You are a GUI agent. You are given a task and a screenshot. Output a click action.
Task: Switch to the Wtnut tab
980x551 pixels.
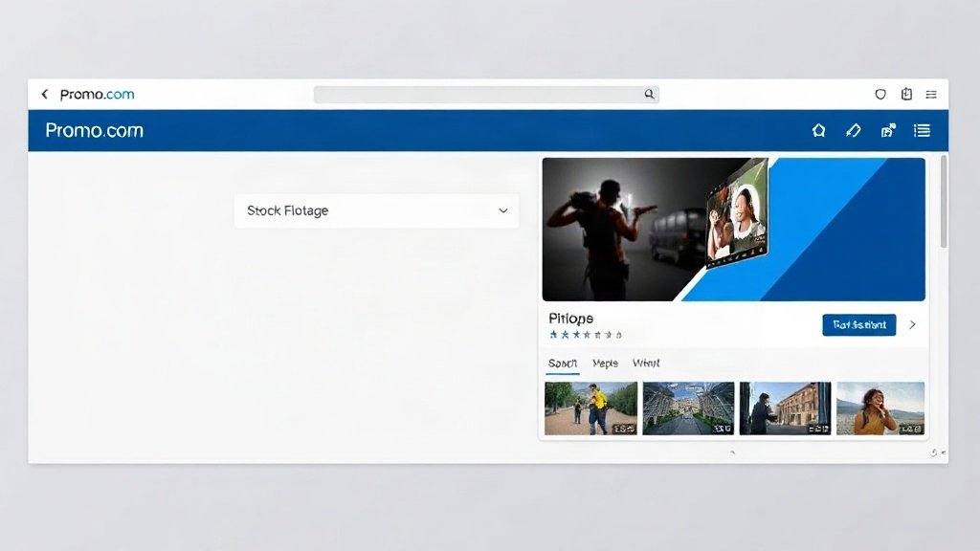tap(646, 364)
